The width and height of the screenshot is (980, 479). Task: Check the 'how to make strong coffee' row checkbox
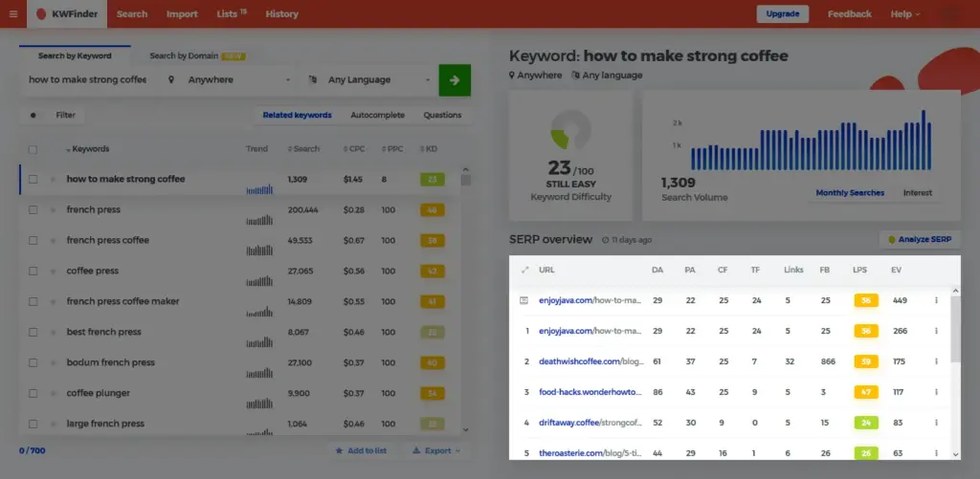[33, 179]
